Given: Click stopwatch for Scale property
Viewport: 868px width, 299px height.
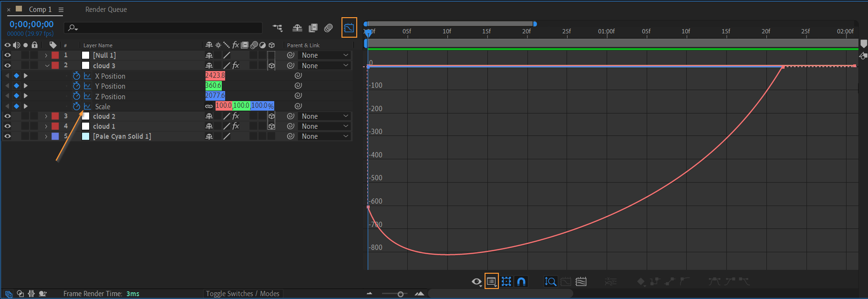Looking at the screenshot, I should point(76,106).
